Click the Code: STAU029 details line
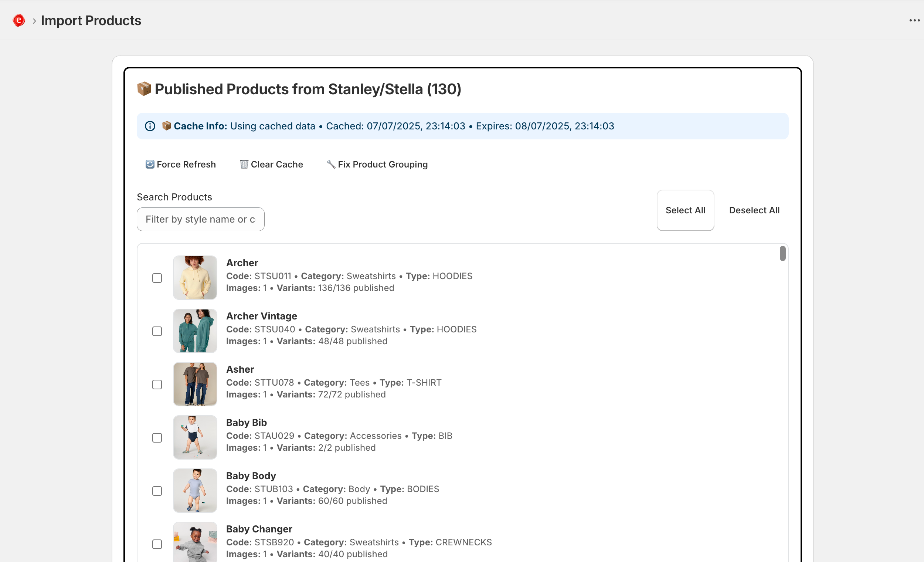 pyautogui.click(x=339, y=436)
